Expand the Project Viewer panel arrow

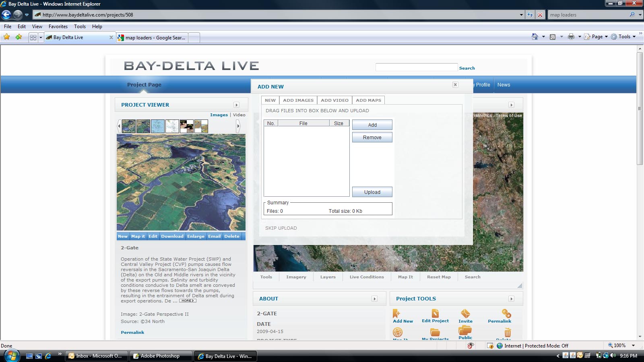237,105
